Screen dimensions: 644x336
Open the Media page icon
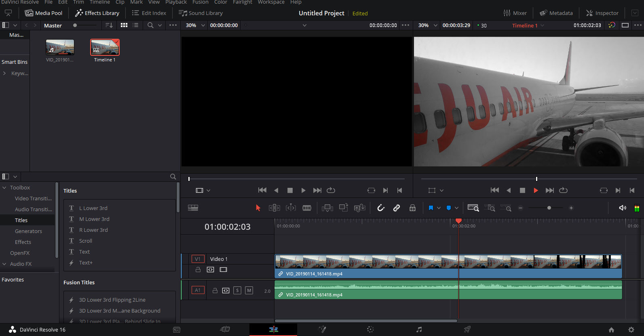point(177,330)
